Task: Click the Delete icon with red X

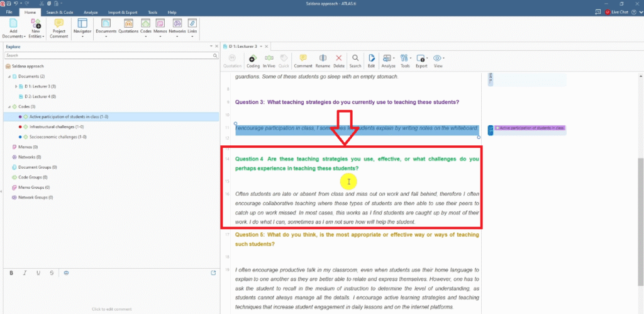Action: pyautogui.click(x=339, y=60)
